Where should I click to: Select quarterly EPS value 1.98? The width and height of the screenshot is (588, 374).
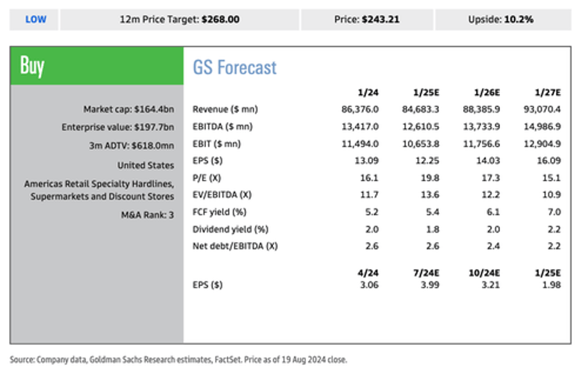pyautogui.click(x=551, y=284)
